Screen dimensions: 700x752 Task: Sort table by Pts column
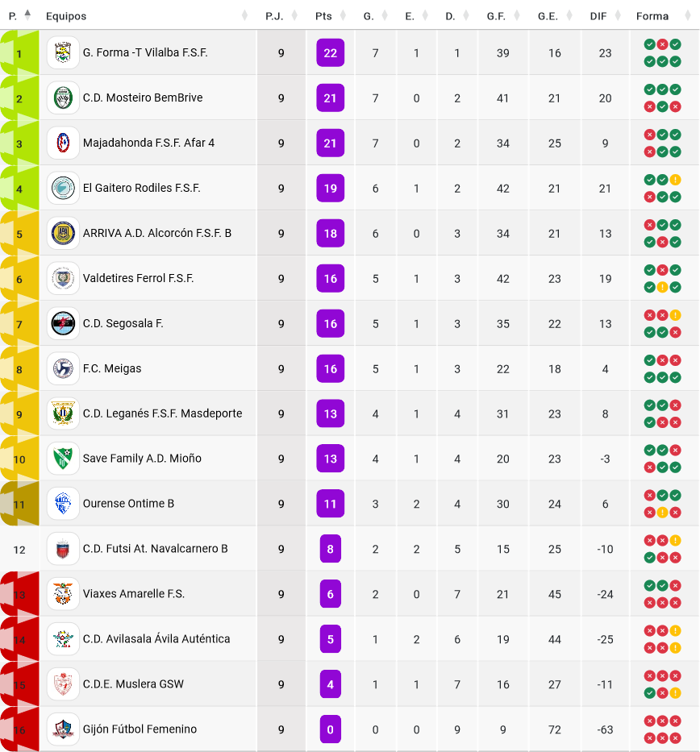point(323,16)
